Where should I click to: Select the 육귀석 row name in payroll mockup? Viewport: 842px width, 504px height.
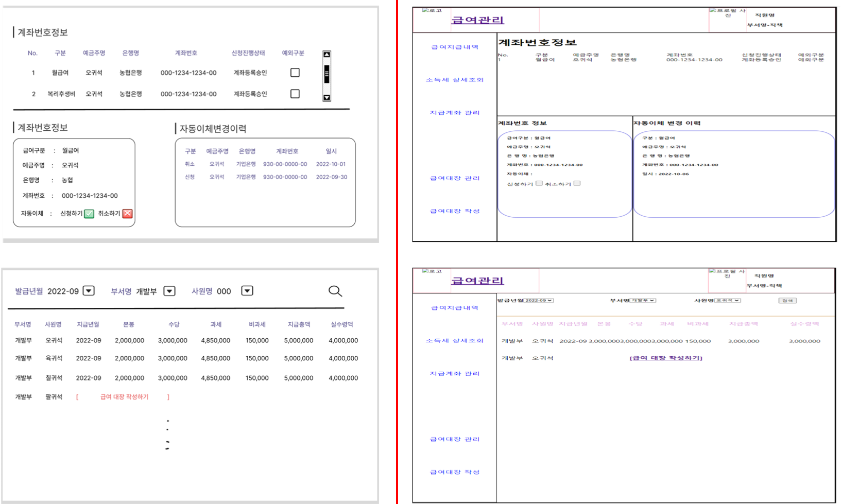tap(54, 358)
